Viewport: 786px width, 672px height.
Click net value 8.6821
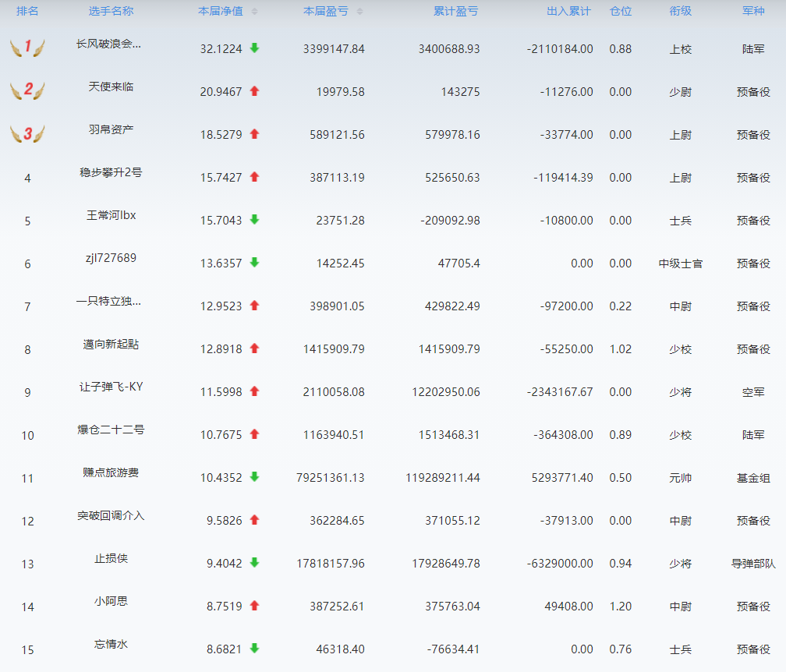click(x=224, y=649)
